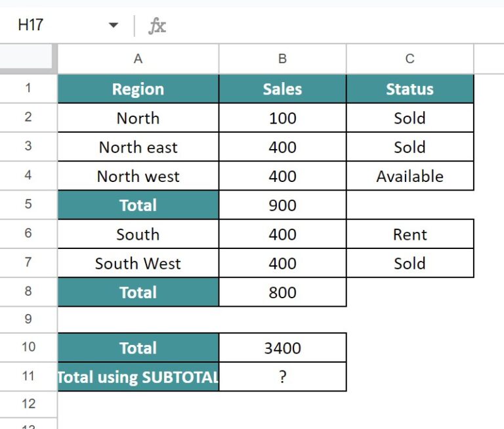This screenshot has width=504, height=429.
Task: Select row 2 header
Action: pos(28,117)
